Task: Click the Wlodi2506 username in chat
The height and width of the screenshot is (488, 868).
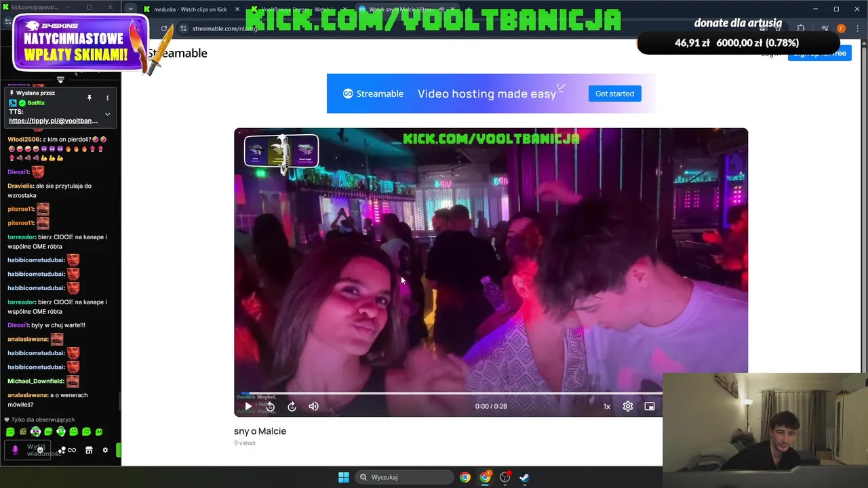Action: pyautogui.click(x=24, y=139)
